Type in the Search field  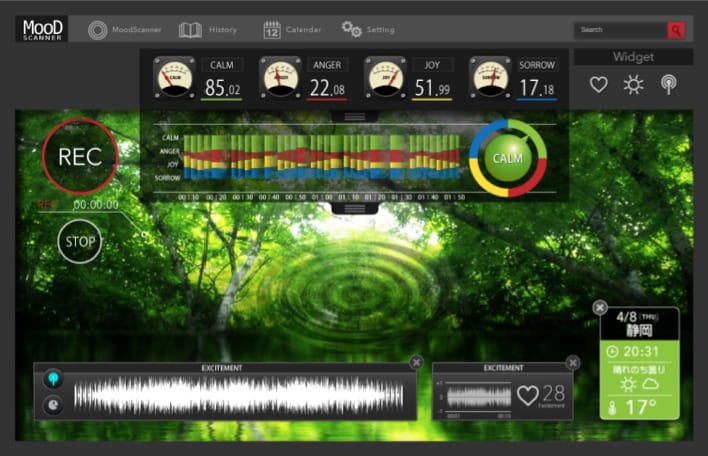pos(620,30)
